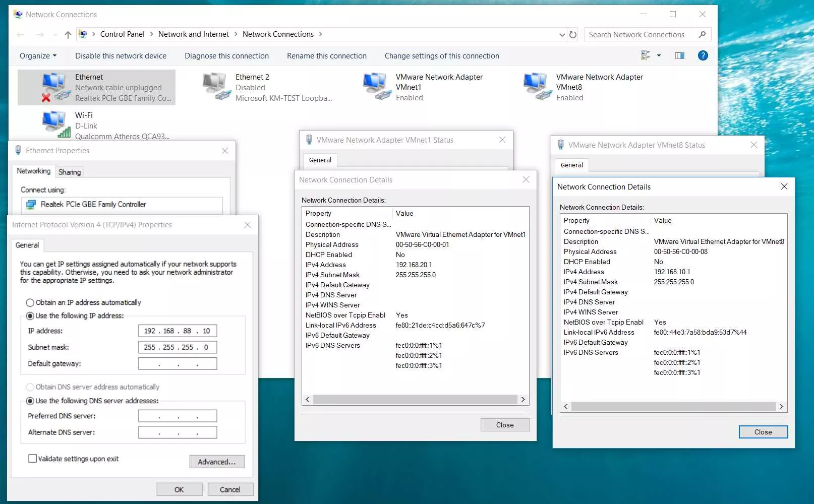This screenshot has width=814, height=504.
Task: Select VMnet1 Physical Address 00-50-56-C0-00-01
Action: tap(422, 245)
